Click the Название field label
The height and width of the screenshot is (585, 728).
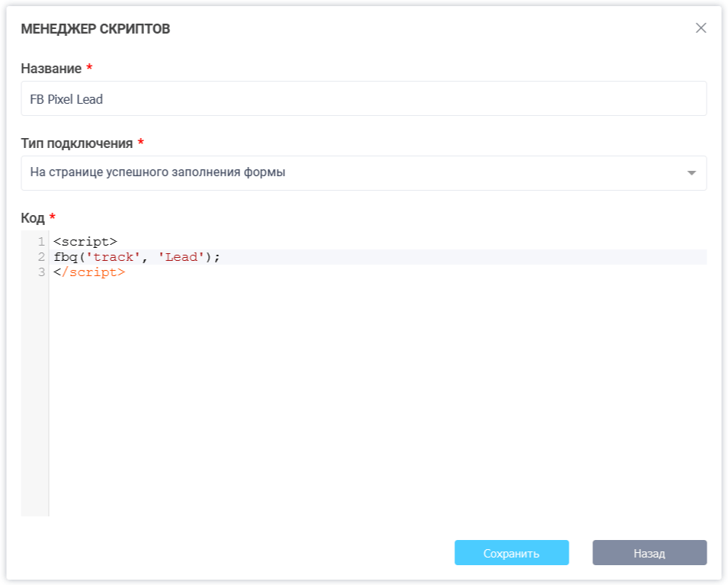tap(51, 69)
